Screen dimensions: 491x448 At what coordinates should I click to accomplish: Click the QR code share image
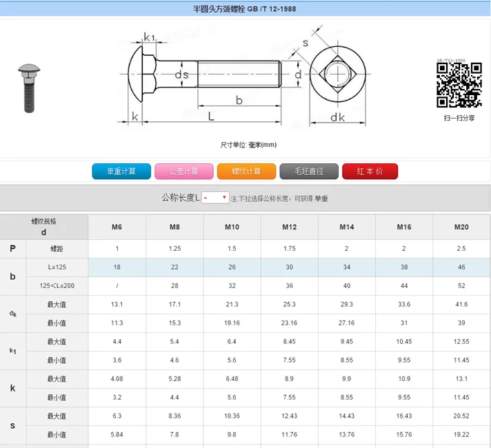click(x=459, y=85)
